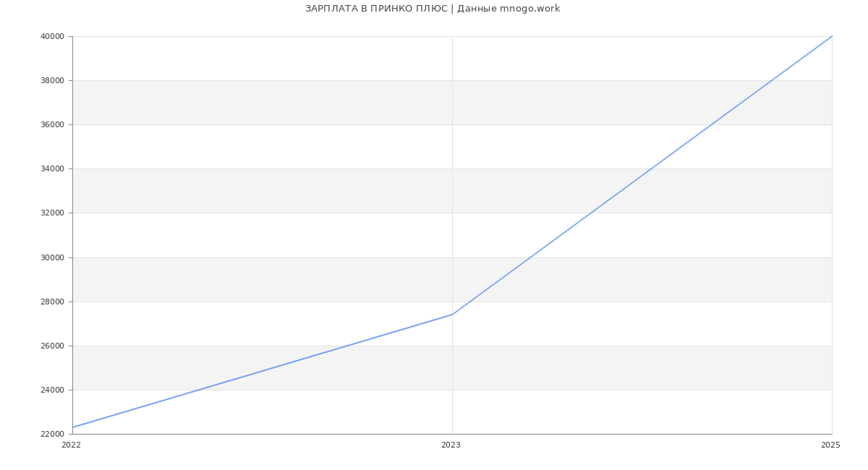Select the line's starting point at 2022

[73, 427]
